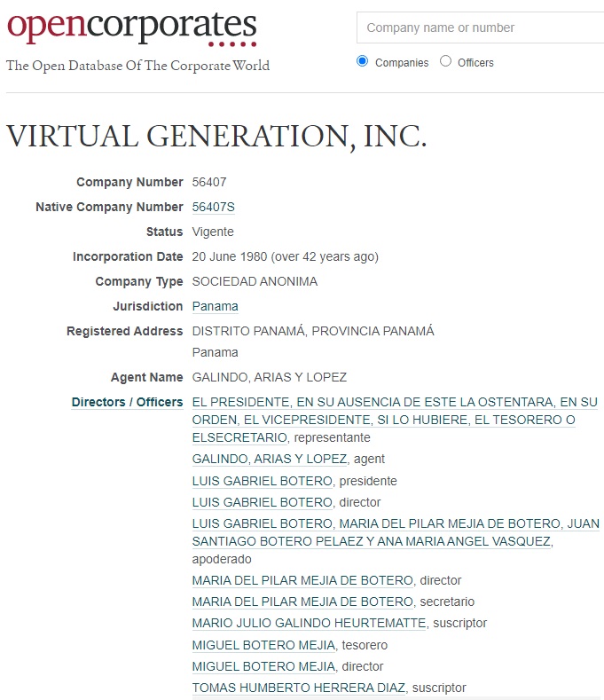
Task: Open MIGUEL BOTERO MEJIA tesorero link
Action: pyautogui.click(x=263, y=645)
